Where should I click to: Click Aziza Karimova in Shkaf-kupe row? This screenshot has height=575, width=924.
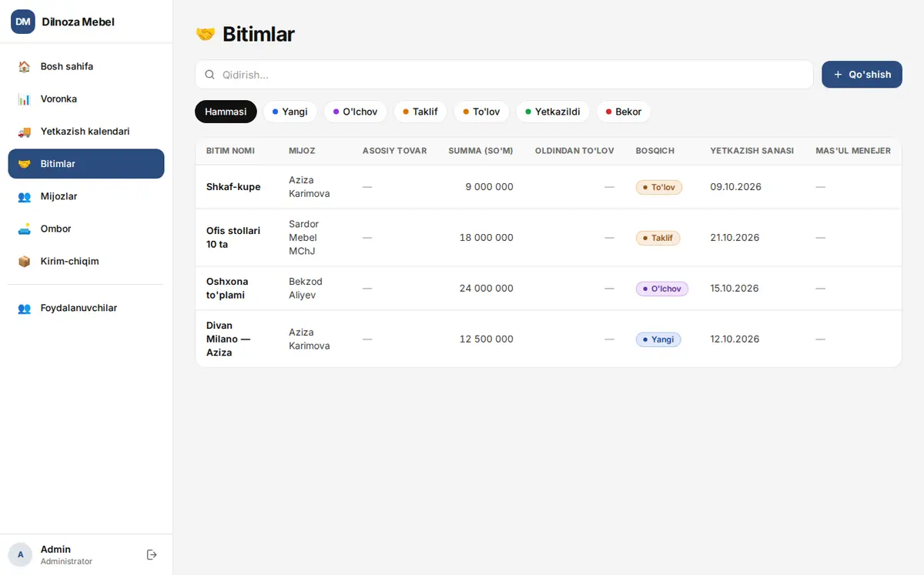click(310, 187)
